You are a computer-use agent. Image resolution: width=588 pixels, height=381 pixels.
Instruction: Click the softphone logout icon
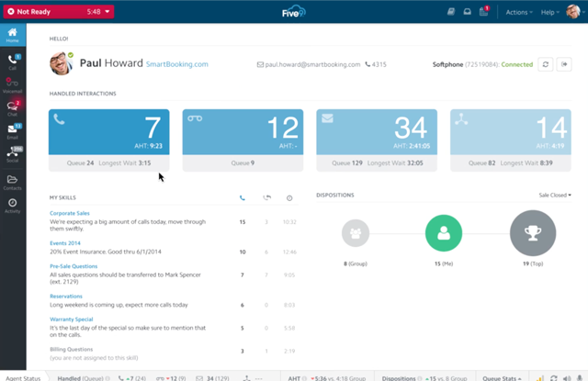coord(565,64)
